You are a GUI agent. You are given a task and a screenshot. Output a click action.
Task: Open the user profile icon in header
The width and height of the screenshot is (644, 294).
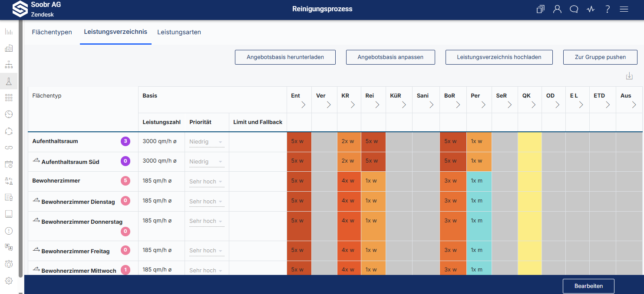(557, 9)
